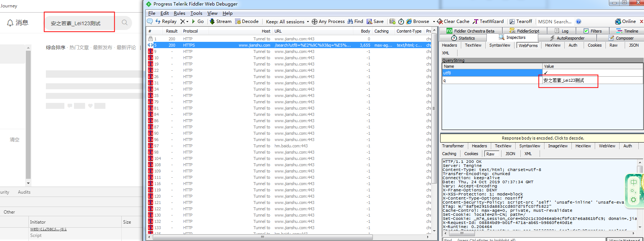Click the timer stopwatch toolbar icon

pos(401,21)
